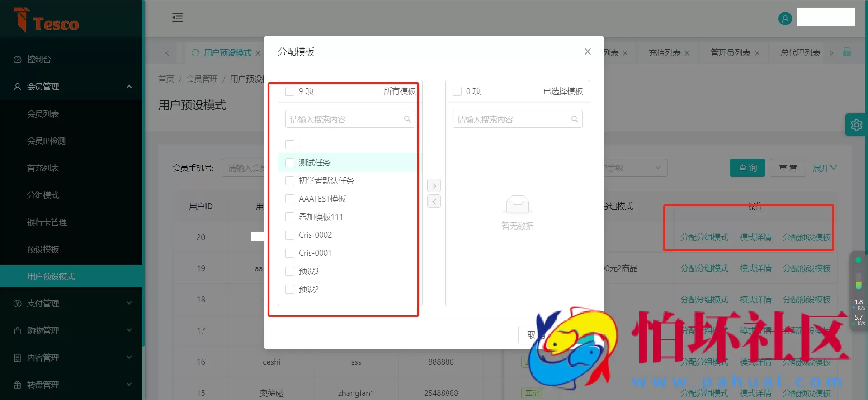Click the 购物管理 bag icon
Image resolution: width=868 pixels, height=400 pixels.
coord(18,331)
